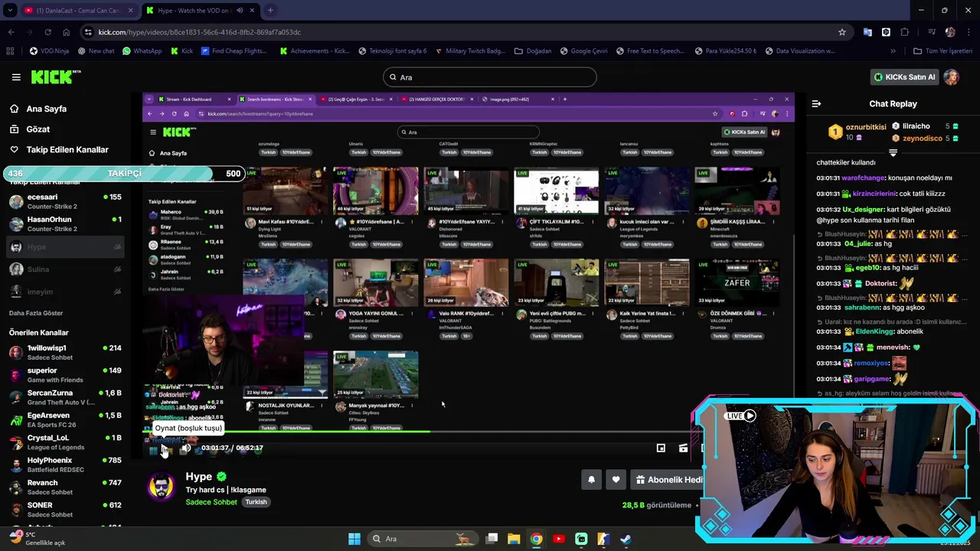Open File Explorer from taskbar
This screenshot has width=980, height=551.
[x=514, y=539]
